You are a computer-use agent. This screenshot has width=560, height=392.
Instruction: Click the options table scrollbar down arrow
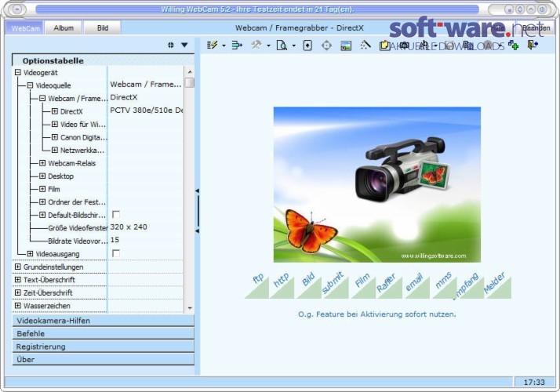click(x=190, y=308)
